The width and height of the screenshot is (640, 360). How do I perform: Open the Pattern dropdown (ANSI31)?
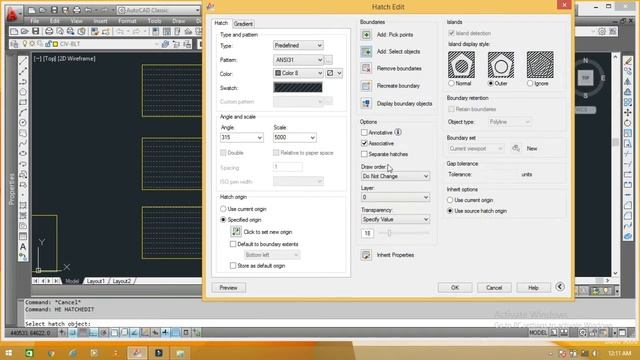click(x=298, y=60)
